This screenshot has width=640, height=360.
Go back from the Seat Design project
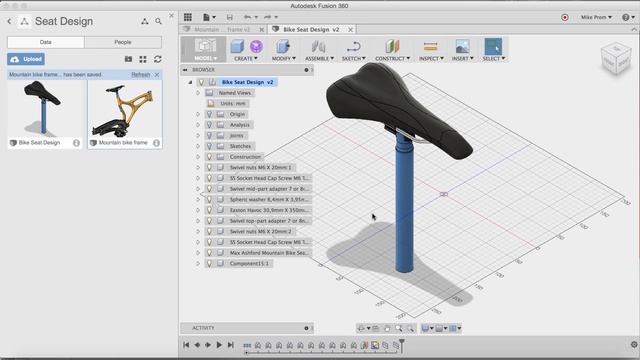click(x=9, y=21)
